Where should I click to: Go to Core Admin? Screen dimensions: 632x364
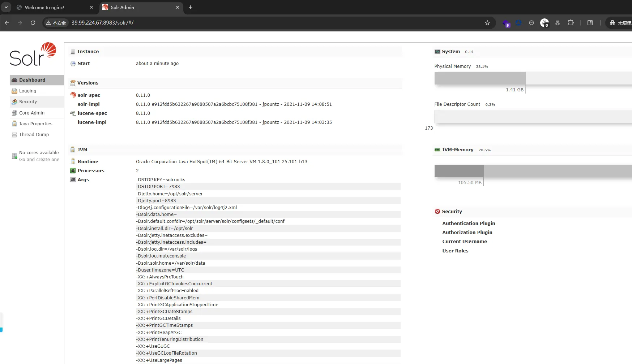coord(37,113)
